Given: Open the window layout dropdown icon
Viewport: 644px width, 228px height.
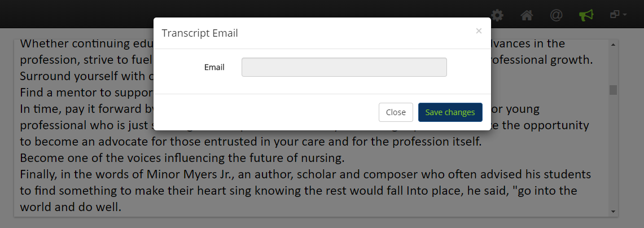Looking at the screenshot, I should (615, 14).
